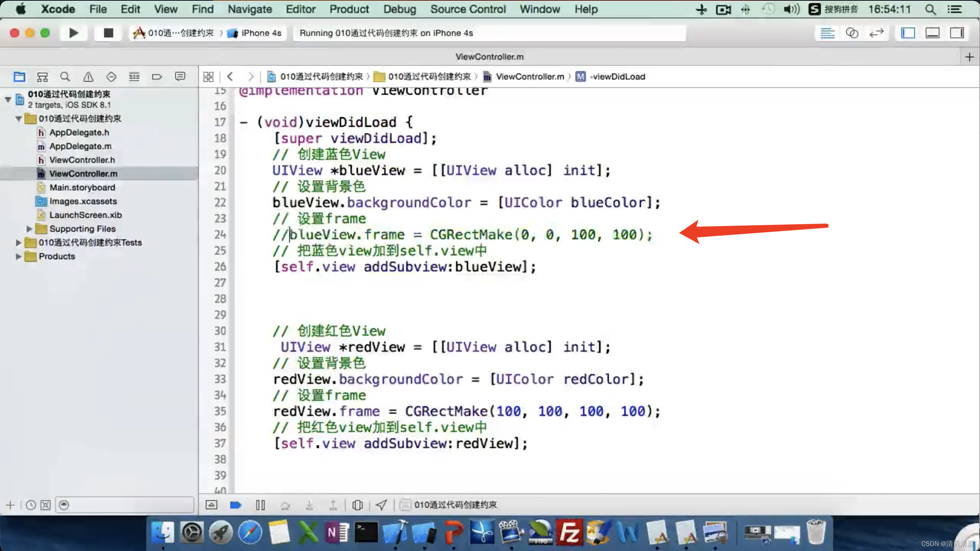Click the simulate location arrow icon
This screenshot has height=551, width=980.
pos(381,505)
